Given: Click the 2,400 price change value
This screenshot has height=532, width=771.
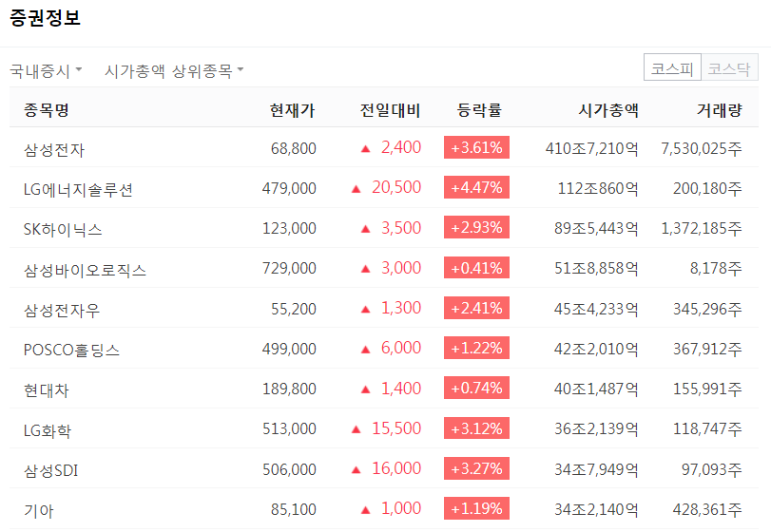Looking at the screenshot, I should [401, 147].
